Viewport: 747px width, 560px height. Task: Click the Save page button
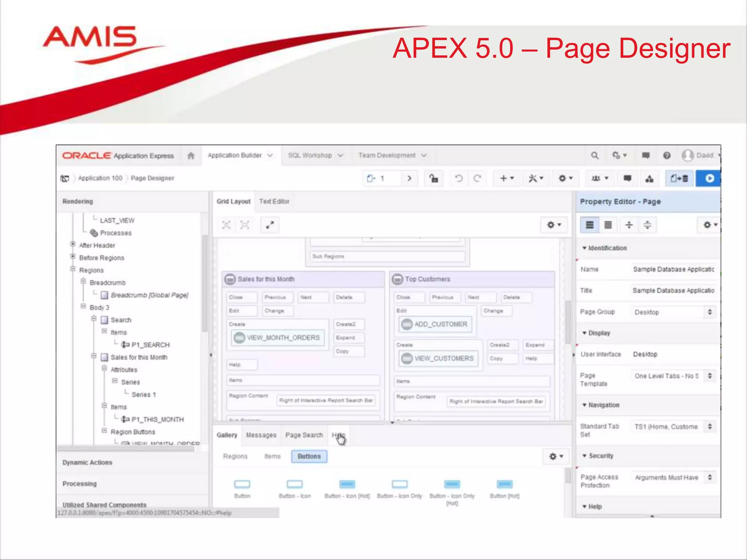point(679,178)
